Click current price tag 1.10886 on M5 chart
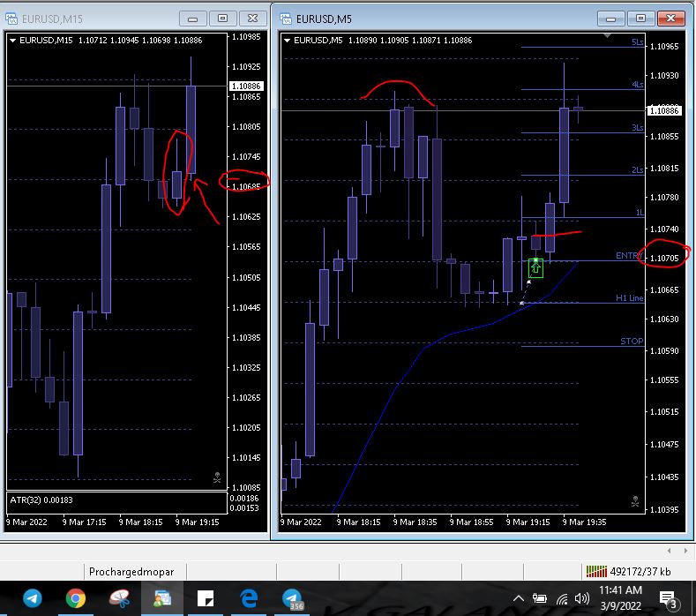This screenshot has width=696, height=616. (664, 110)
